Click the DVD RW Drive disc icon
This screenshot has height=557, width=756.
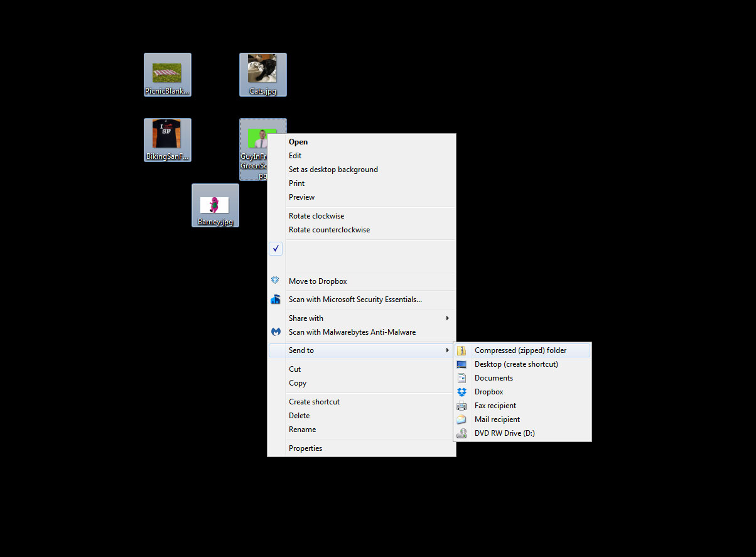(462, 433)
